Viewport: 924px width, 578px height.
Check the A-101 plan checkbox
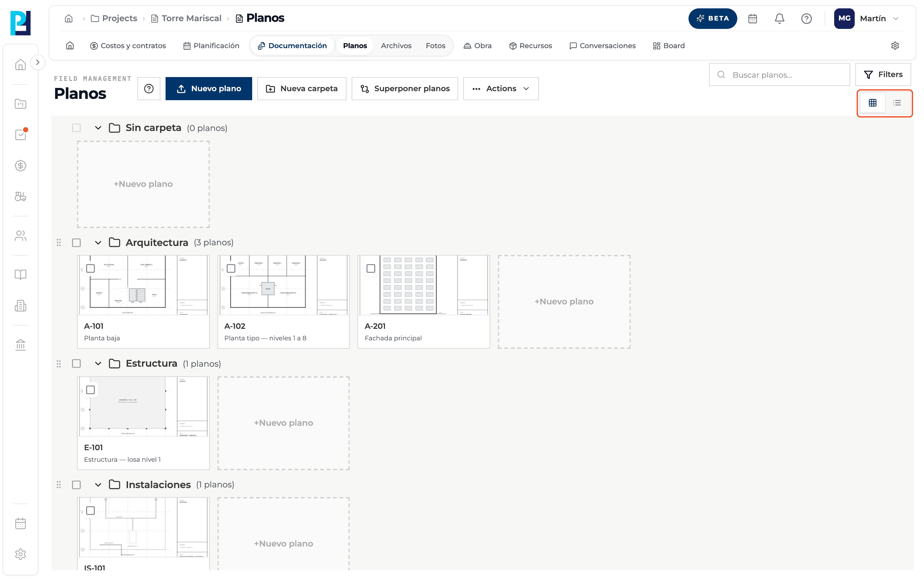(90, 268)
